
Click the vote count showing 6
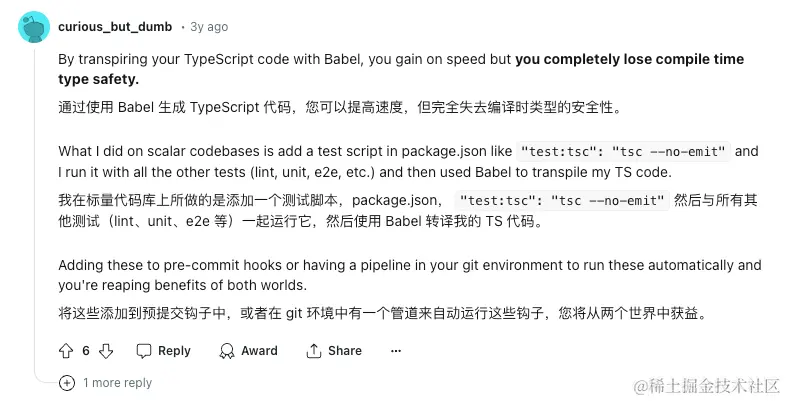click(86, 351)
